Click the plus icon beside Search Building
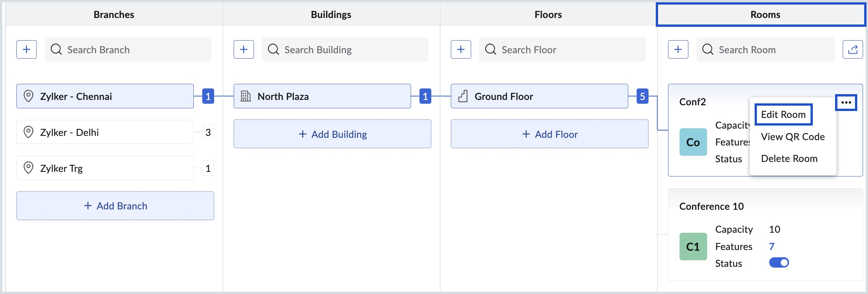The width and height of the screenshot is (868, 294). (244, 49)
